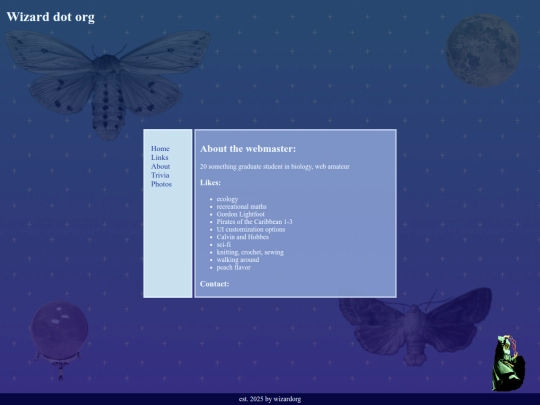The height and width of the screenshot is (405, 540).
Task: Click the Wizard dot org site title
Action: click(50, 17)
